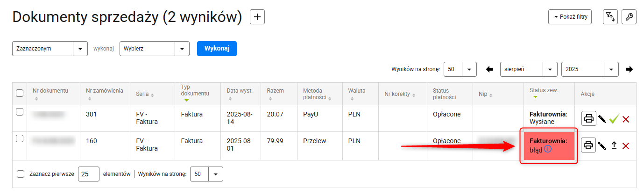The width and height of the screenshot is (644, 196).
Task: Print the order 301 document
Action: coord(588,118)
